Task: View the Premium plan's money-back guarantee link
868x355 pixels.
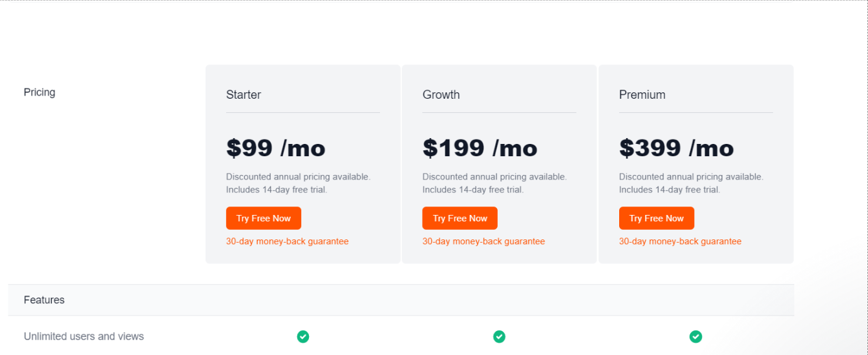Action: coord(680,241)
